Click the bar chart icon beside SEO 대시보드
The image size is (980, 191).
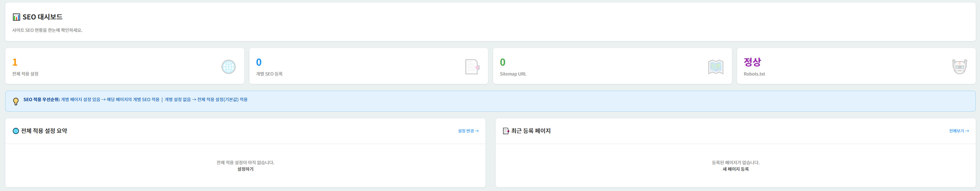[16, 17]
